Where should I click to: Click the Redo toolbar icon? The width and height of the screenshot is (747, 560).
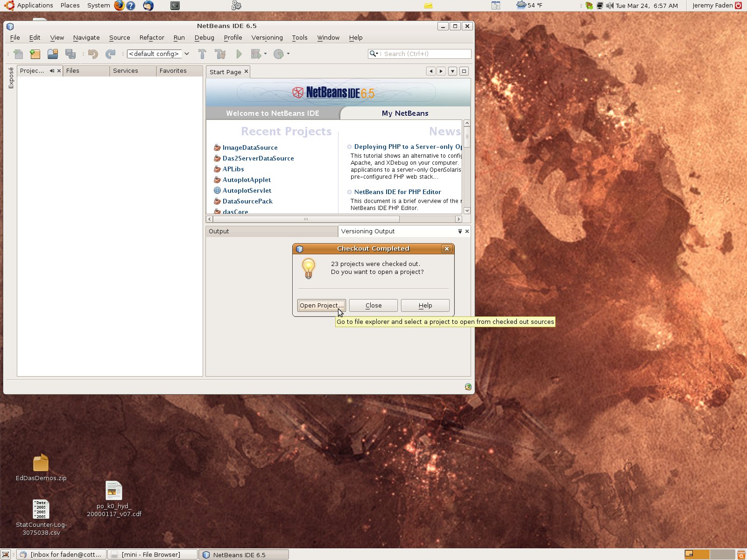click(x=110, y=54)
